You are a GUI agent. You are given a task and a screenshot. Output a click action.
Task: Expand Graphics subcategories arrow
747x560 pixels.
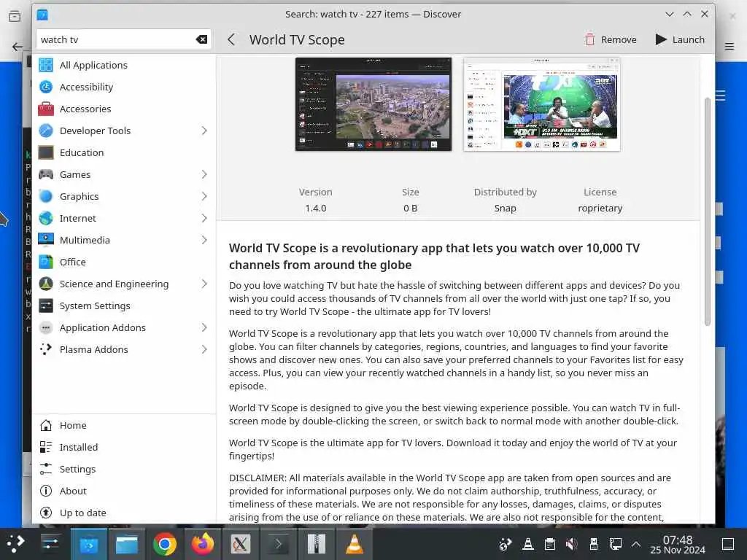pos(204,196)
